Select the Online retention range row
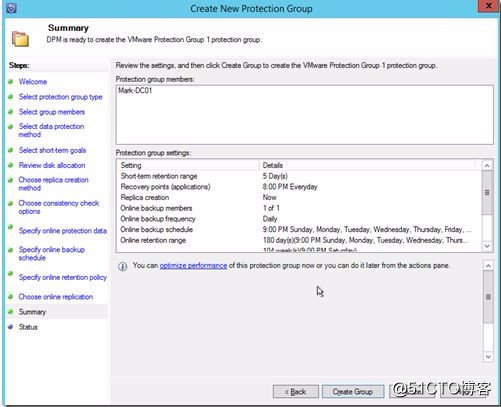 pos(299,240)
